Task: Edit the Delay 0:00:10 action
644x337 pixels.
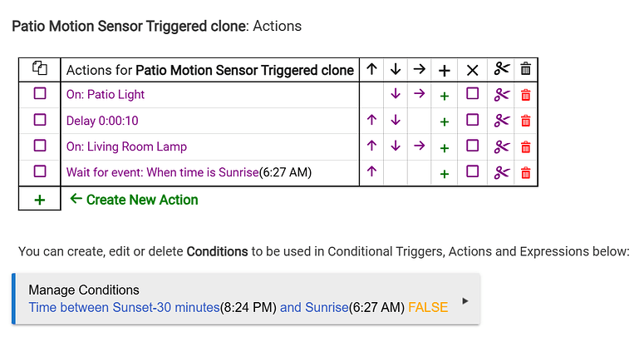Action: [x=102, y=121]
